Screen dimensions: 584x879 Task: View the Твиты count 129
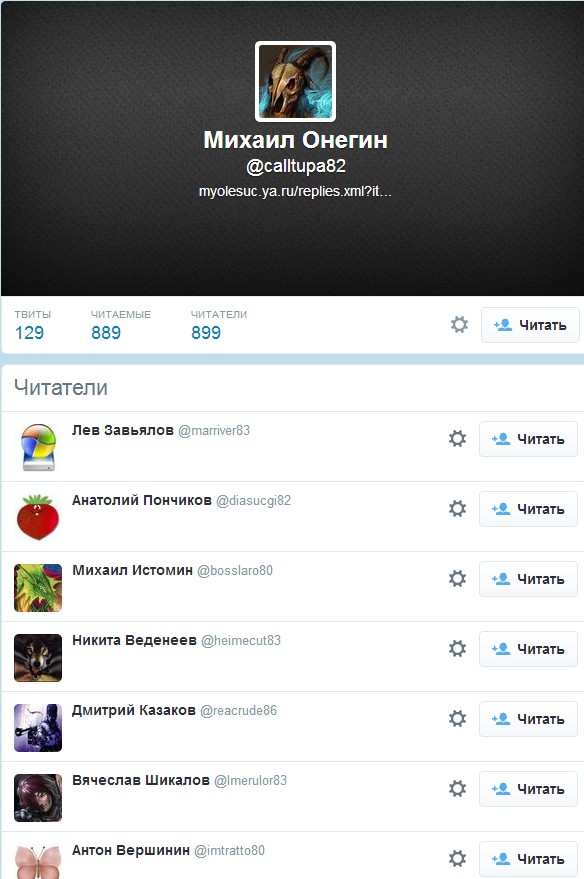tap(33, 325)
